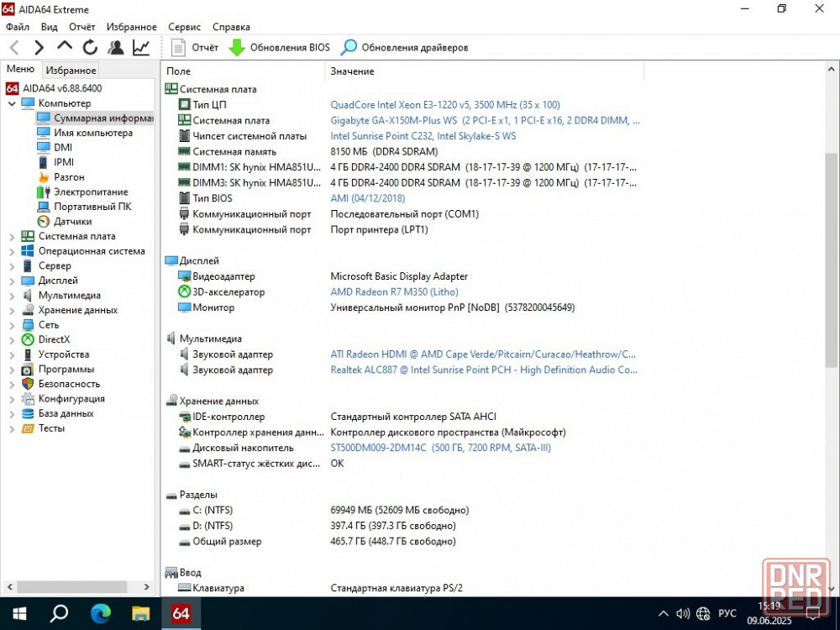This screenshot has height=630, width=840.
Task: Open the Gigabyte GA-X150M-Plus WS link
Action: pyautogui.click(x=485, y=120)
